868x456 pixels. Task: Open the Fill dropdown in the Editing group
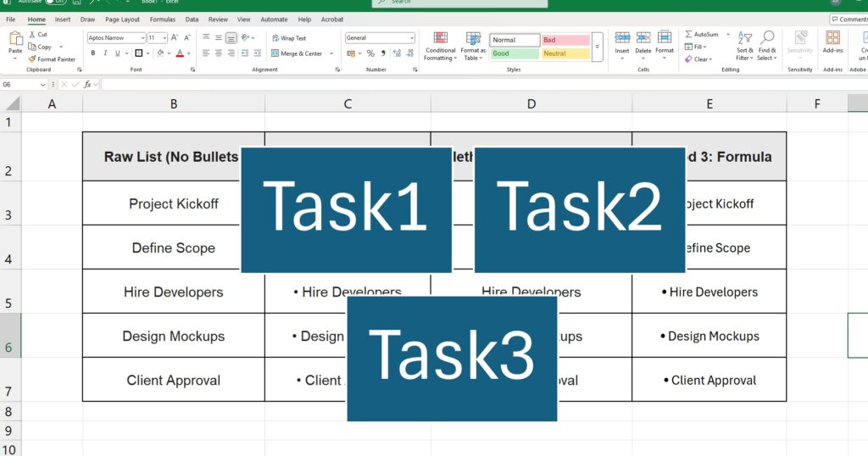(x=696, y=47)
